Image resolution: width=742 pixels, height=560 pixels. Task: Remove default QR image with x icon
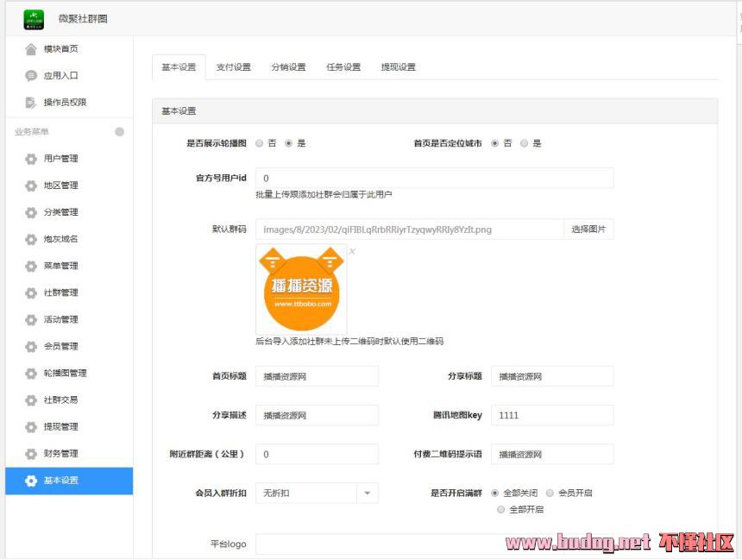click(352, 251)
